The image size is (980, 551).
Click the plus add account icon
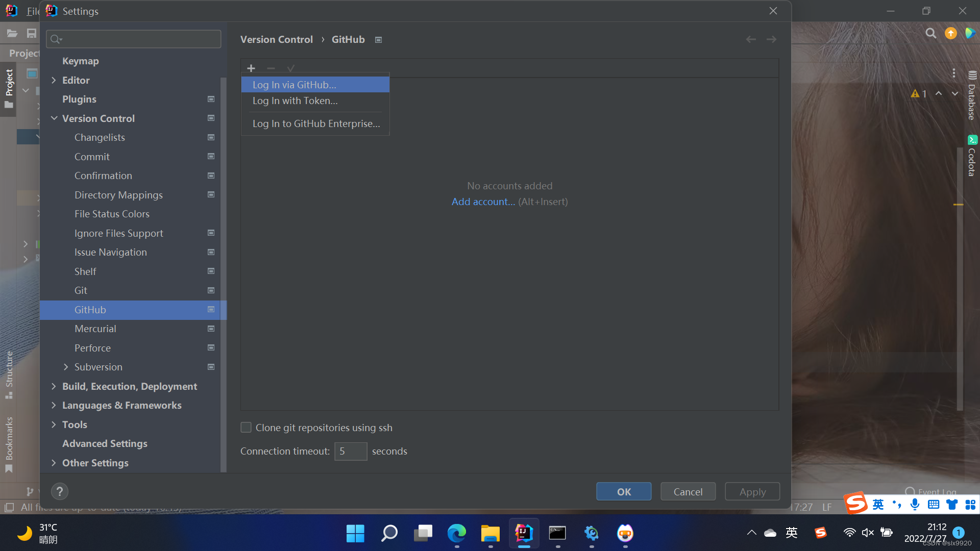251,68
